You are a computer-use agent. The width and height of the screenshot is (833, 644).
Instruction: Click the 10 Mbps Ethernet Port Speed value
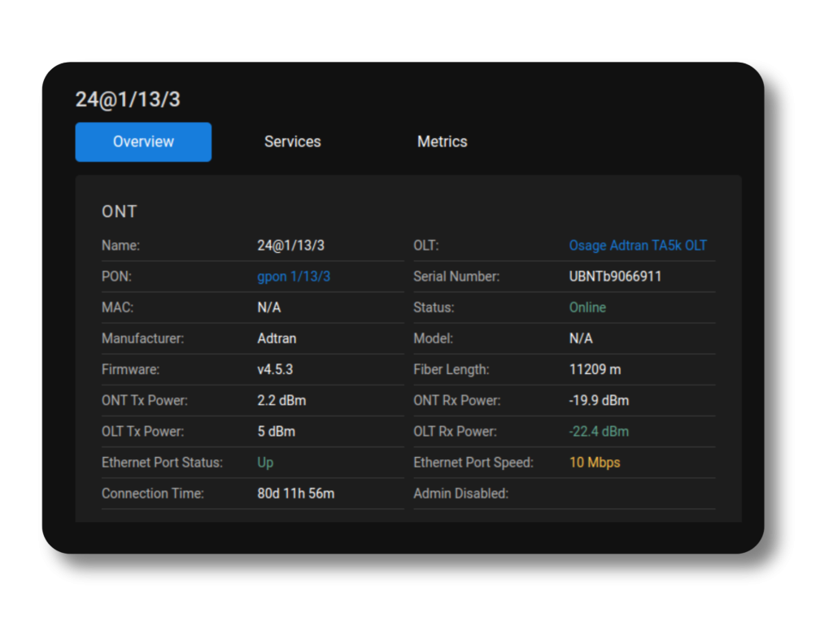coord(595,462)
